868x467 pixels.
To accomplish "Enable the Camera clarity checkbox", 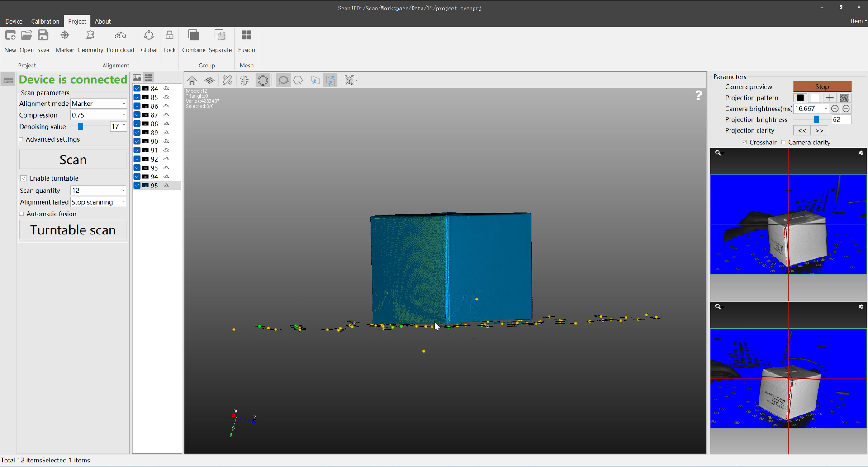I will click(x=783, y=143).
